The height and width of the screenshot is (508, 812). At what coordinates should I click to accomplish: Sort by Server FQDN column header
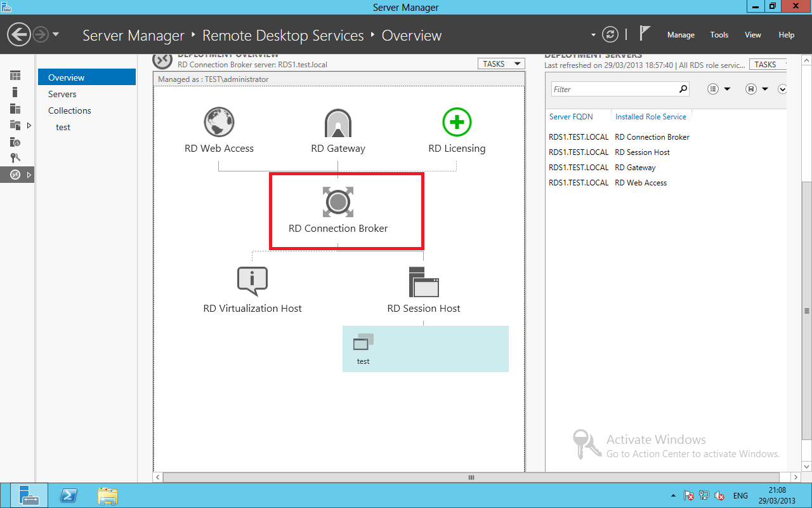(570, 117)
